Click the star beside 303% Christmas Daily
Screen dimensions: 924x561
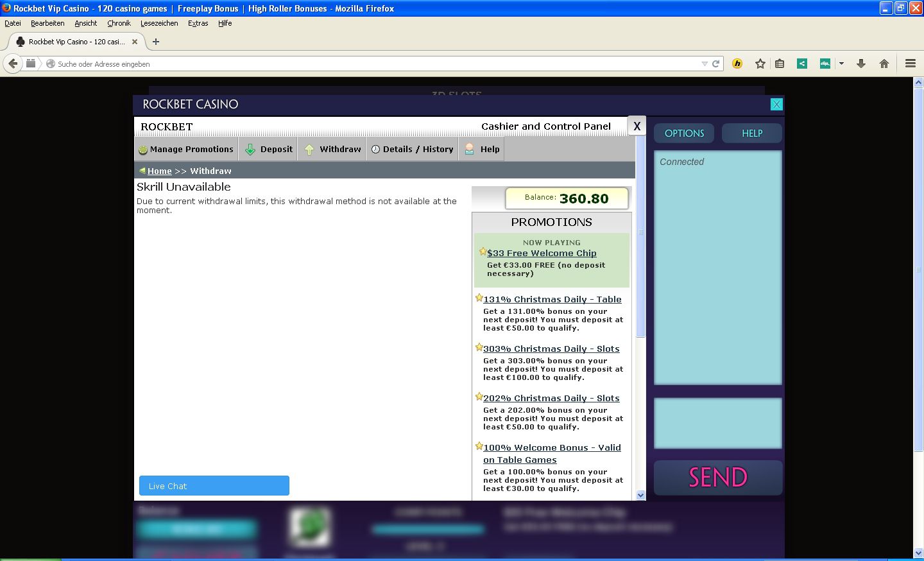(x=479, y=347)
